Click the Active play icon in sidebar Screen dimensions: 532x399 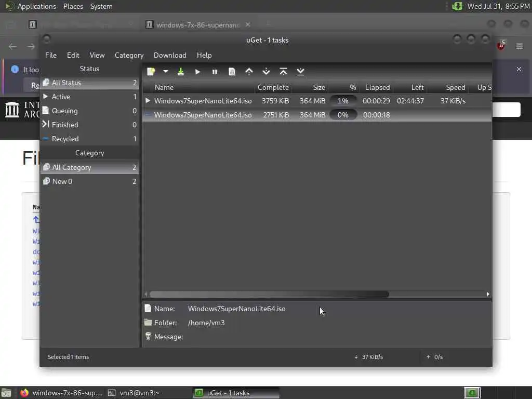tap(46, 96)
